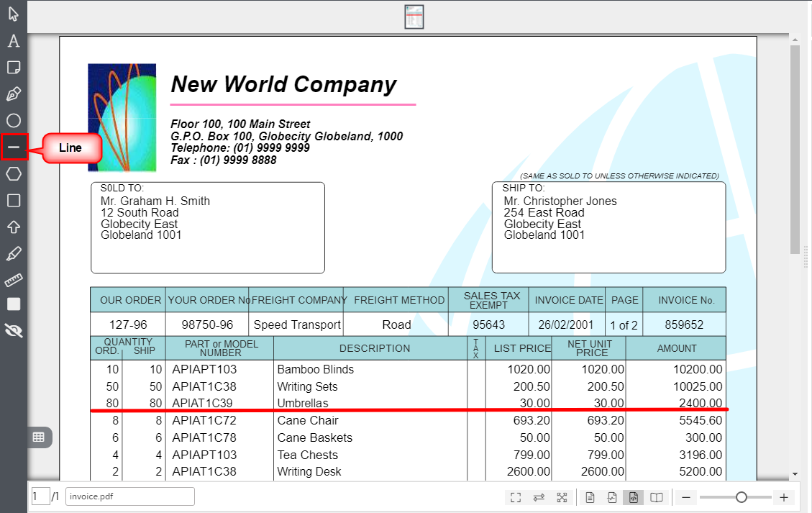Viewport: 812px width, 513px height.
Task: Select the freehand pen tool
Action: point(14,94)
